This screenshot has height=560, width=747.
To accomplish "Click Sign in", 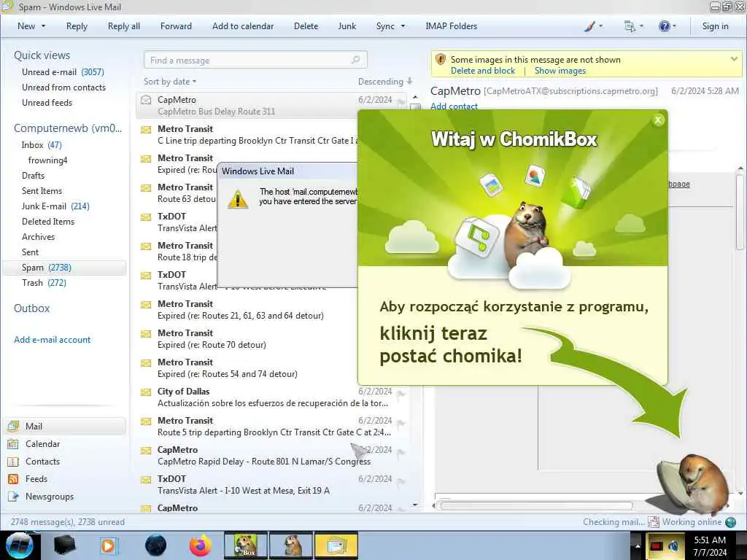I will coord(715,26).
